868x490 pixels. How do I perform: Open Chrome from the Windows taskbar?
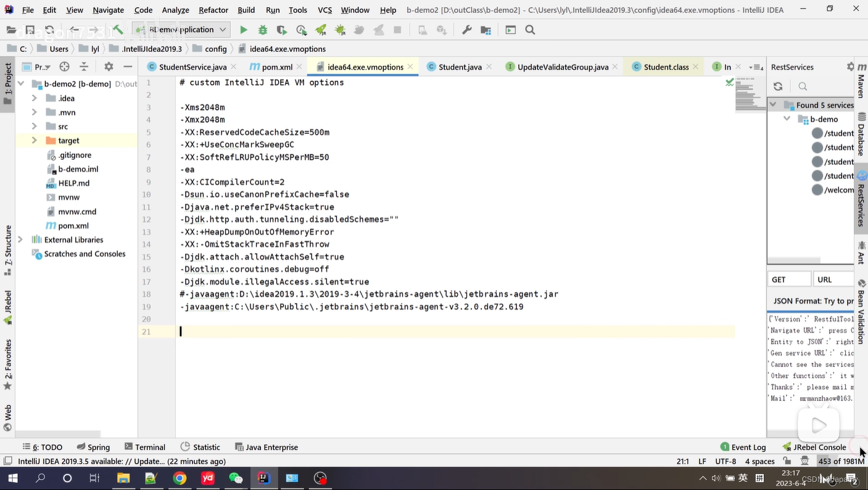tap(180, 478)
